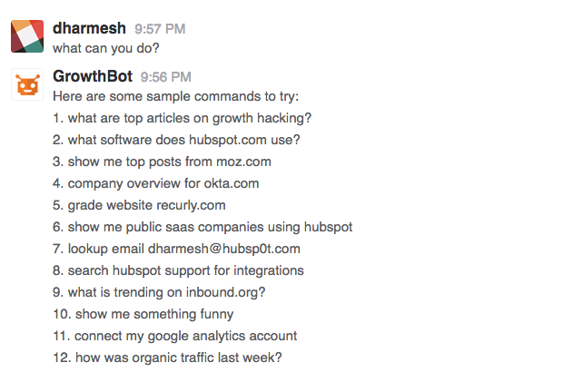Open the 9:57 PM message timestamp
This screenshot has width=573, height=392.
click(x=160, y=29)
